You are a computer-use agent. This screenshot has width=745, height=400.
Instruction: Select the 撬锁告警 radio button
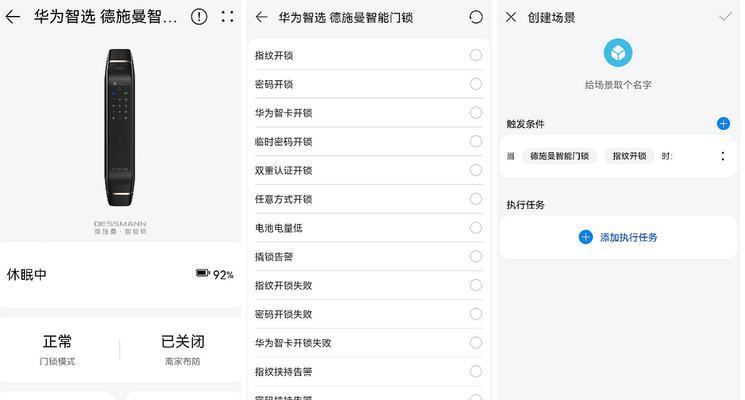coord(476,257)
